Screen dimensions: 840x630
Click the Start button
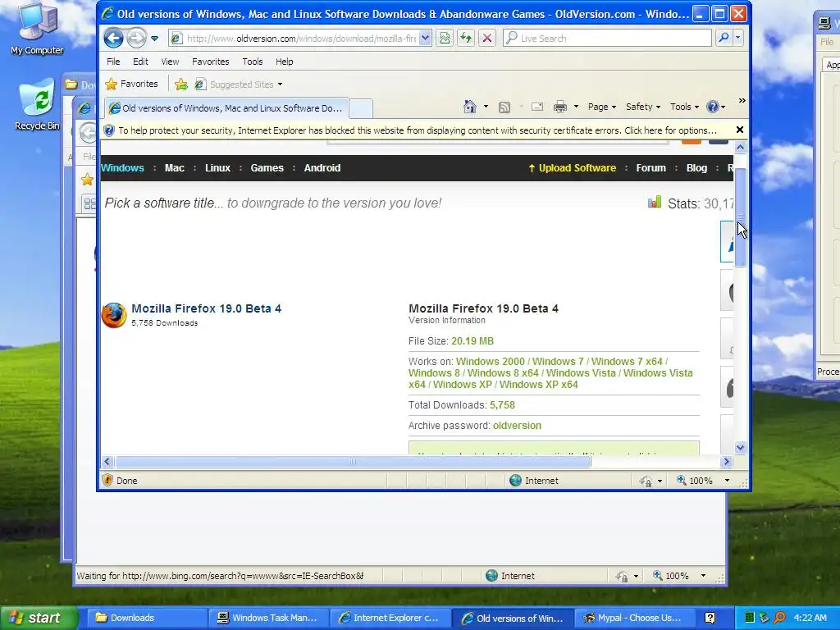click(38, 618)
